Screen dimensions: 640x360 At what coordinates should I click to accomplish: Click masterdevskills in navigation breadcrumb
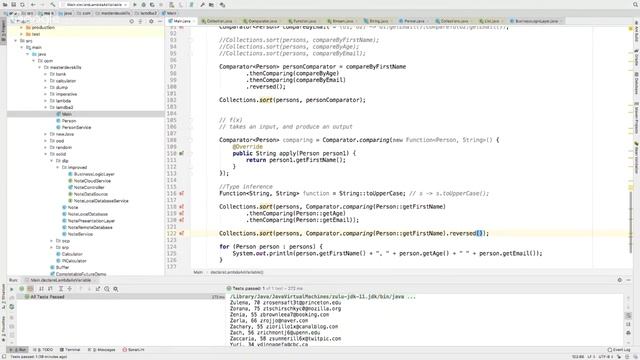click(x=113, y=13)
